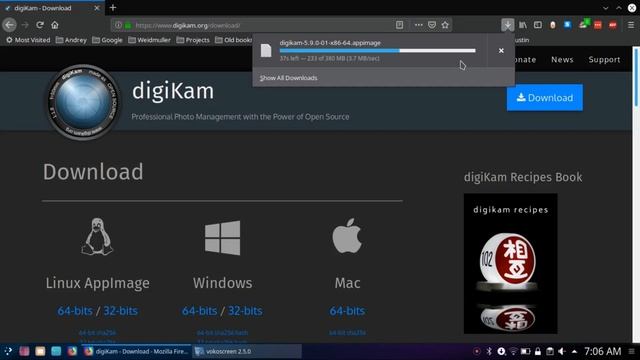640x360 pixels.
Task: Click the Apple Mac logo icon
Action: [x=347, y=236]
